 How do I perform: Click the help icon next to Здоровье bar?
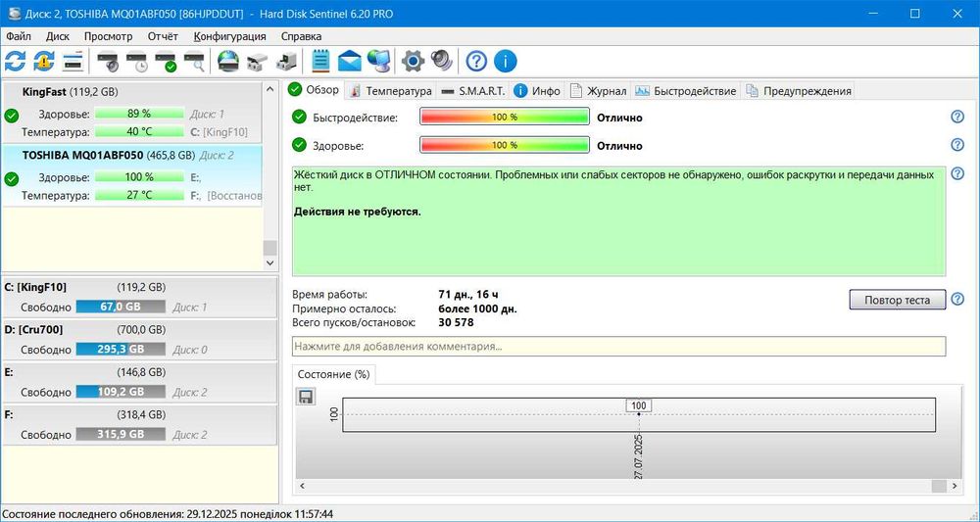click(x=956, y=145)
